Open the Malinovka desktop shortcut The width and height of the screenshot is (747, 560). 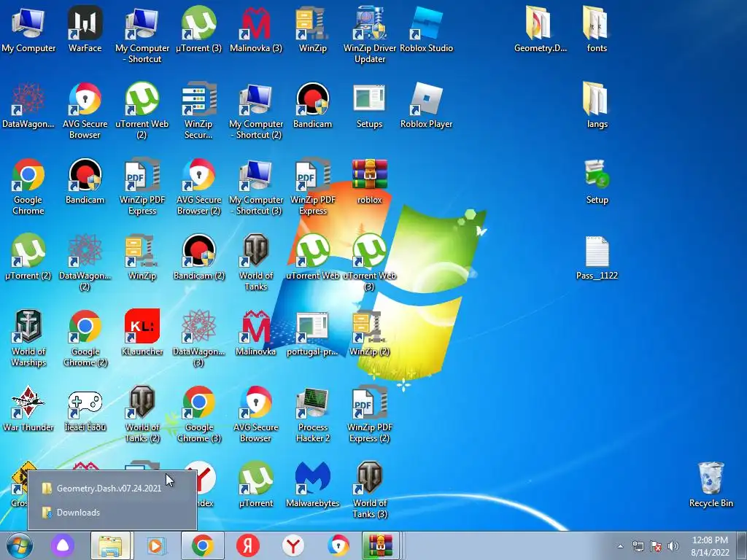(x=256, y=332)
